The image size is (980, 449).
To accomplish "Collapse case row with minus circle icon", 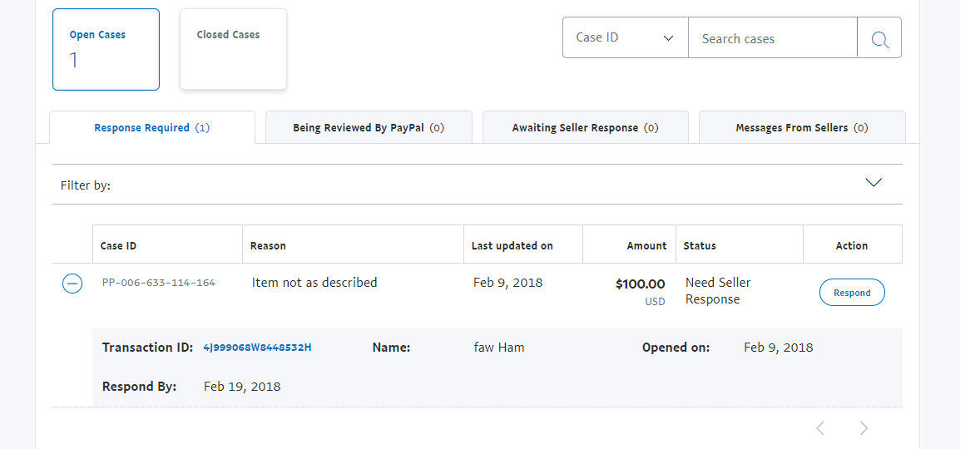I will [x=72, y=284].
